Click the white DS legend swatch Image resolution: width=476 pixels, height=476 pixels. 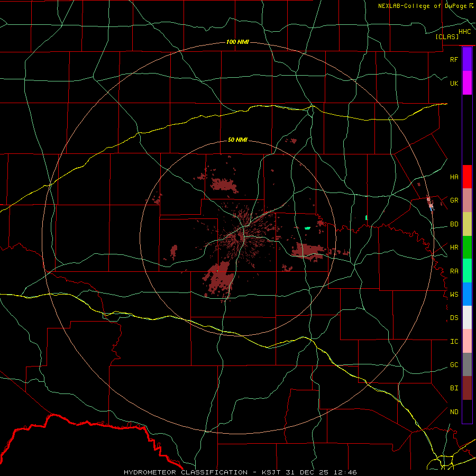[x=467, y=317]
